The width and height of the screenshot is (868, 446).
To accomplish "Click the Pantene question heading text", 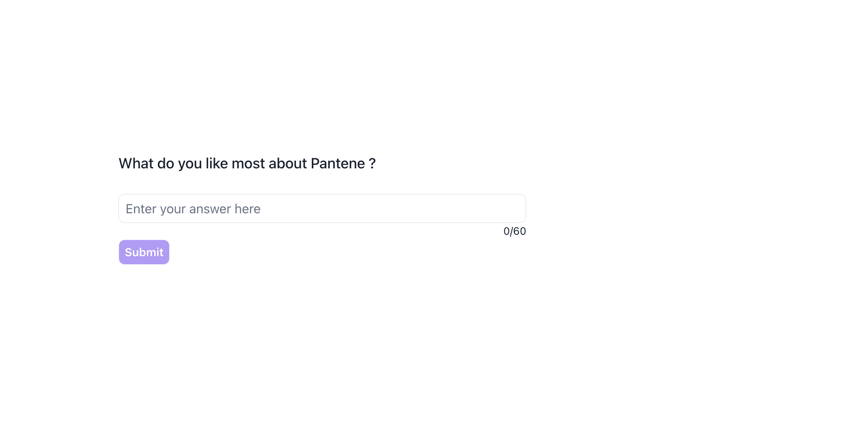I will click(247, 164).
